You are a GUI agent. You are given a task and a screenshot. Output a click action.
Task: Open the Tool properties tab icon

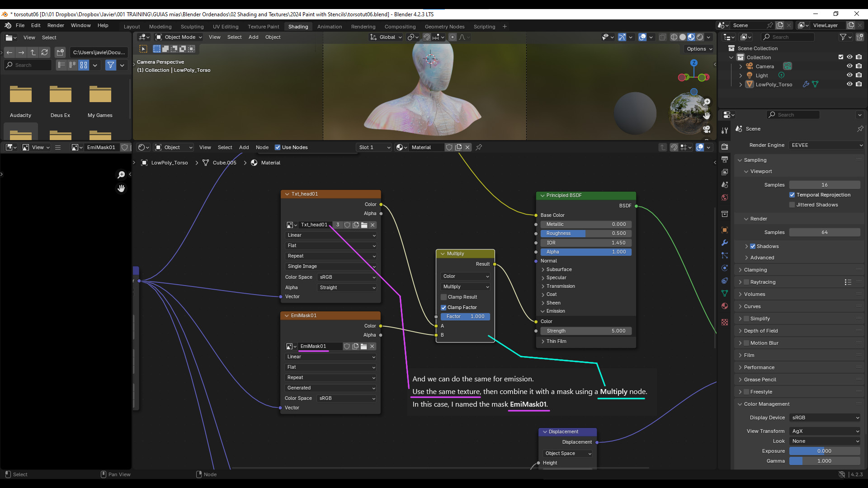(725, 130)
